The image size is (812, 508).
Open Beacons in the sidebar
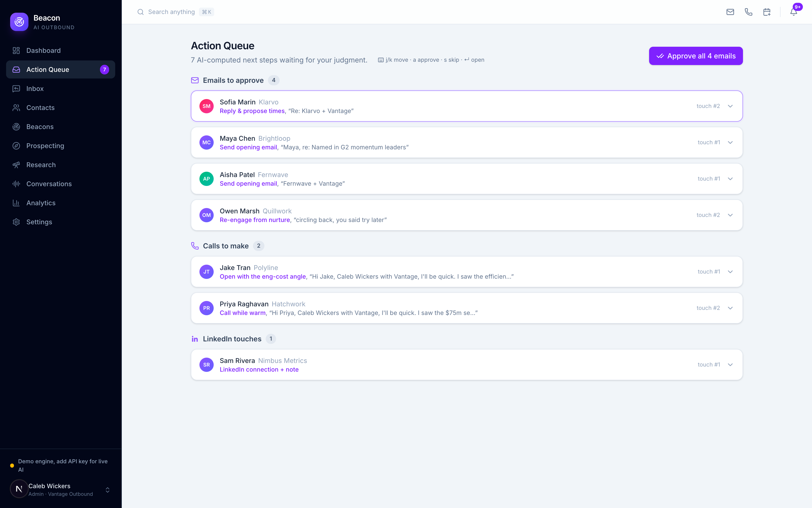[61, 127]
